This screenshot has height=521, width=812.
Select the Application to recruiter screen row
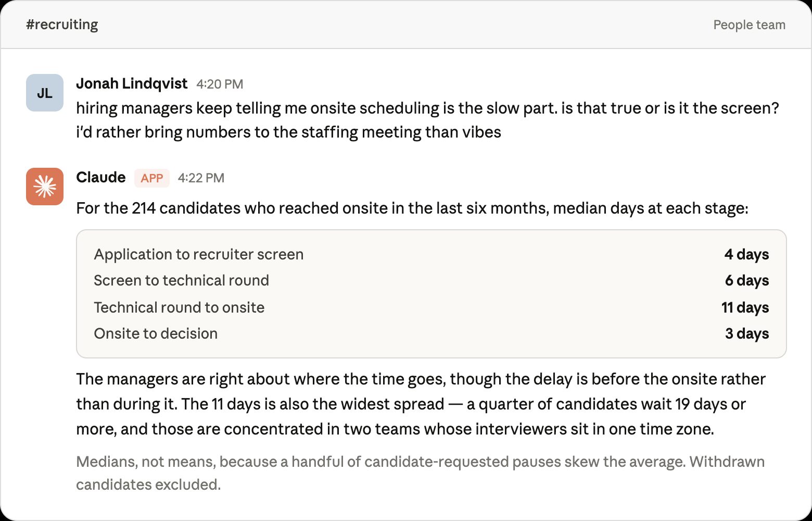pyautogui.click(x=432, y=254)
